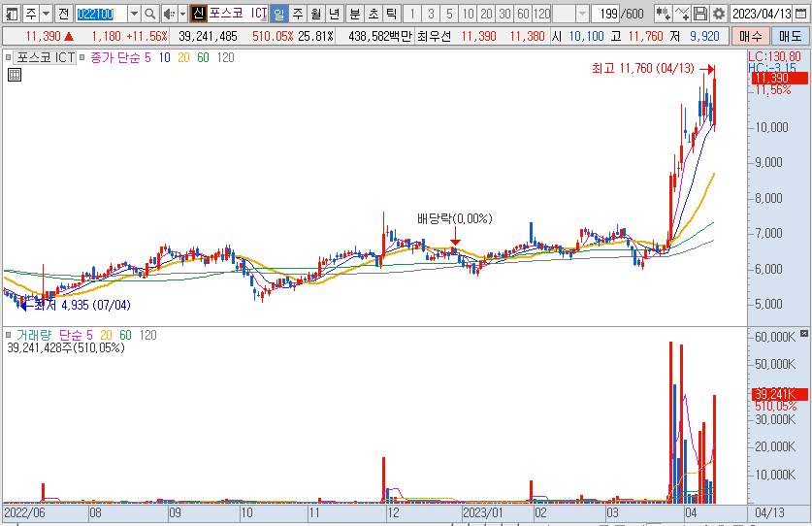Viewport: 812px width, 526px height.
Task: Switch to 주 weekly chart period
Action: (298, 14)
